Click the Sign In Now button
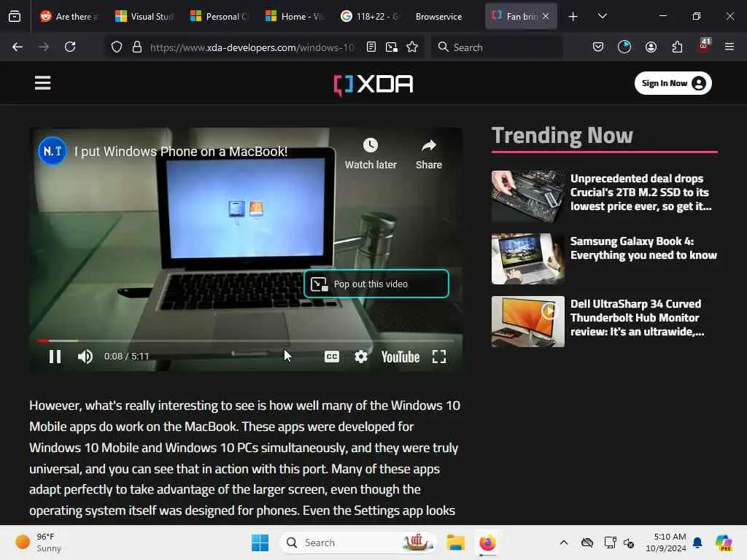 click(x=673, y=83)
